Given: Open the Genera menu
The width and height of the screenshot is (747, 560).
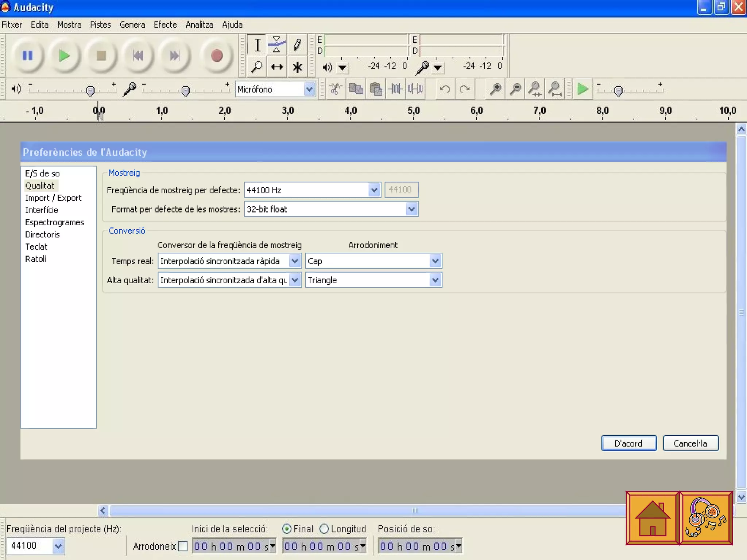Looking at the screenshot, I should [x=132, y=25].
